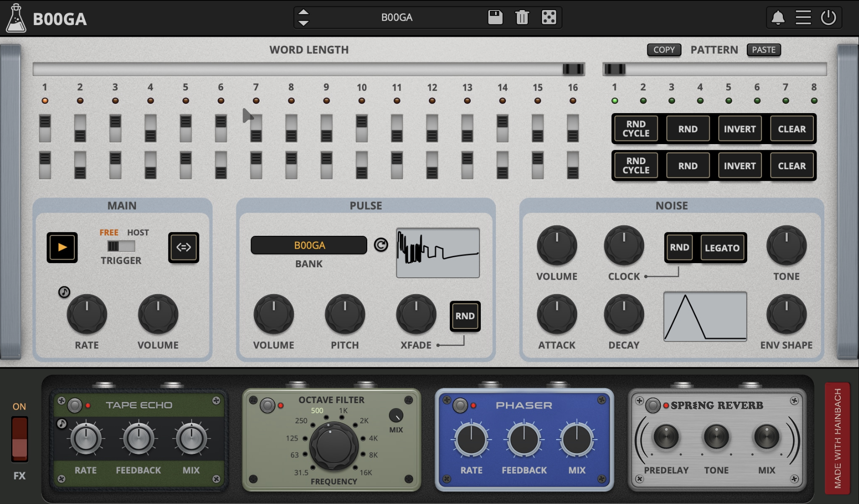
Task: Click the Phaser MIX knob
Action: 577,440
